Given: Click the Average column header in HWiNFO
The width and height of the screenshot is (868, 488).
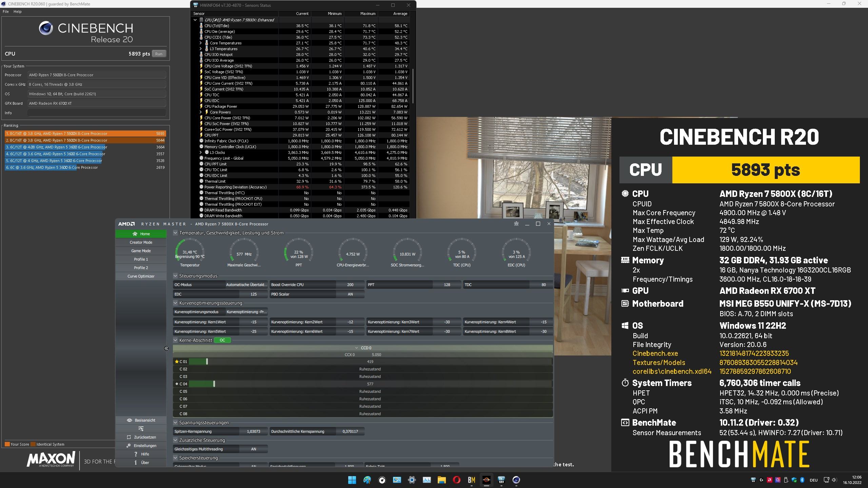Looking at the screenshot, I should tap(393, 14).
